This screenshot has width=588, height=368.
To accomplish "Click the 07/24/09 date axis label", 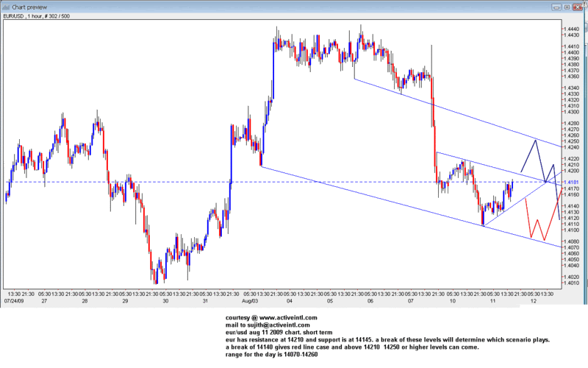I will click(13, 300).
